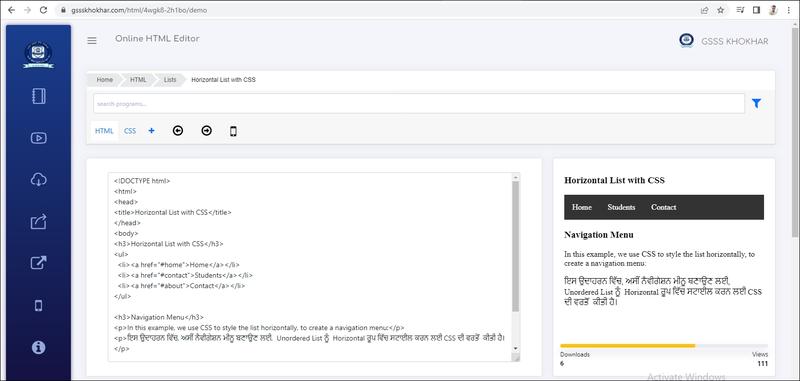Image resolution: width=800 pixels, height=381 pixels.
Task: Click the views count 111
Action: point(763,364)
